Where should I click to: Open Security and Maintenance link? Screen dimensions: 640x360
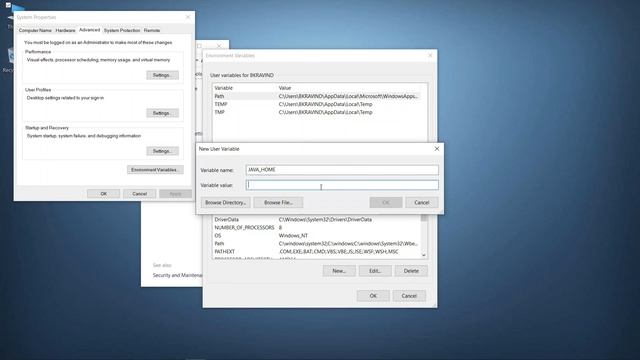pos(178,275)
